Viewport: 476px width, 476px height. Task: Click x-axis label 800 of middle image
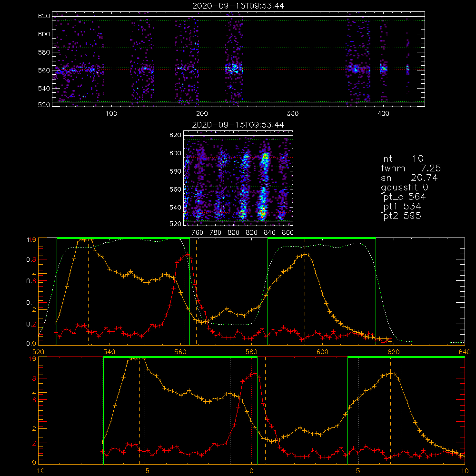click(233, 233)
